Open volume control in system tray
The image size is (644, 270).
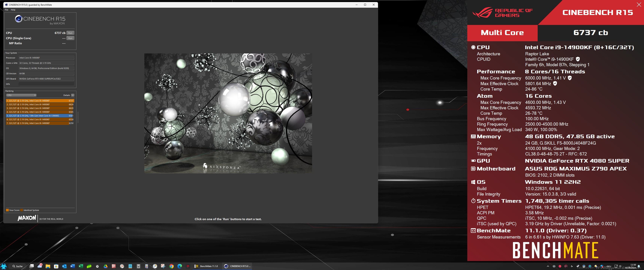click(620, 266)
